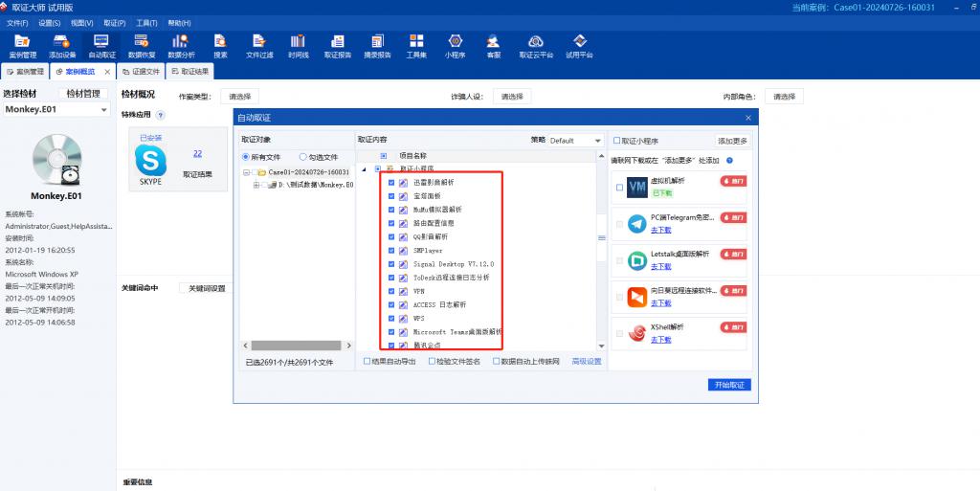The height and width of the screenshot is (491, 980).
Task: Click the 工具集 toolbar icon
Action: pyautogui.click(x=416, y=46)
